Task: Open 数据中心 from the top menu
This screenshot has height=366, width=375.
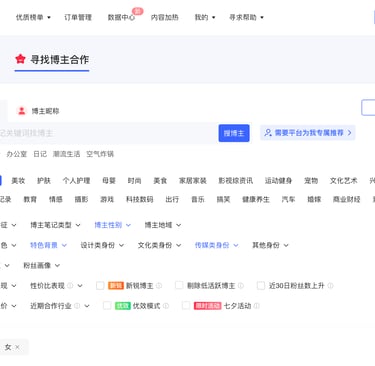Action: click(121, 17)
